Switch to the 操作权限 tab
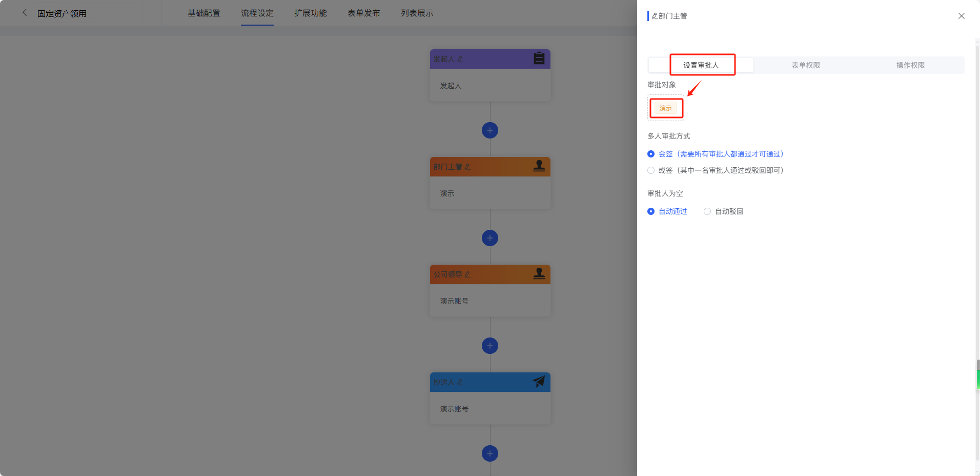The height and width of the screenshot is (476, 980). pos(910,65)
